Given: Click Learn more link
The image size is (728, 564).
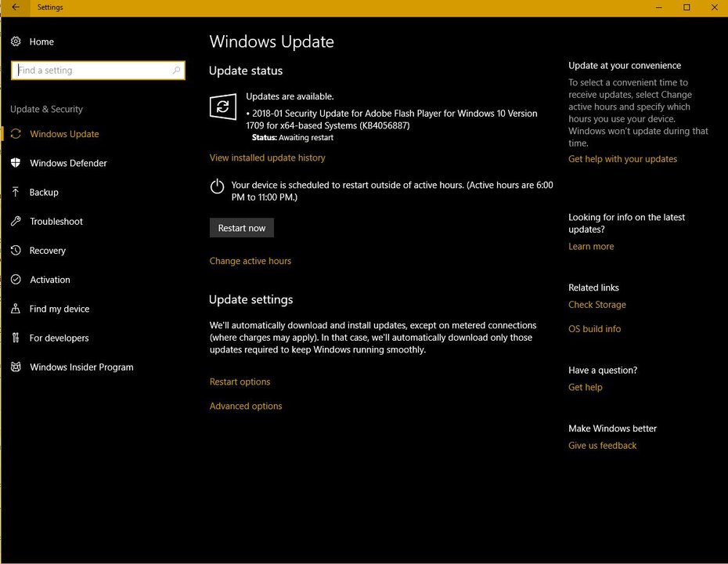Looking at the screenshot, I should 591,246.
